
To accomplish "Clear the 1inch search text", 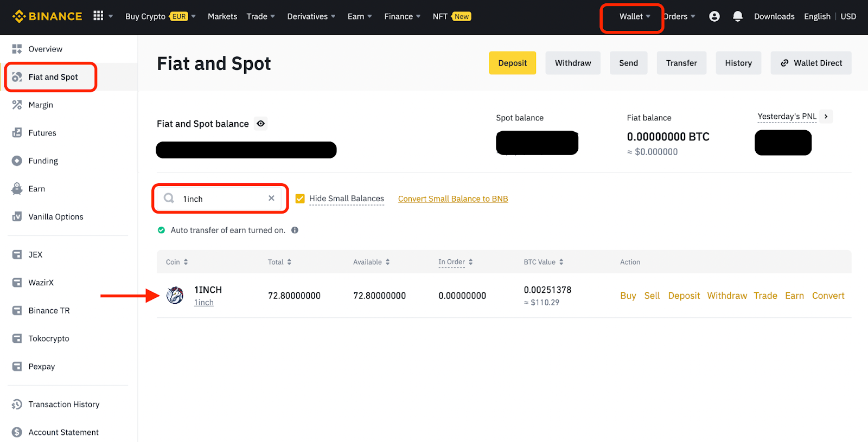I will pos(271,198).
